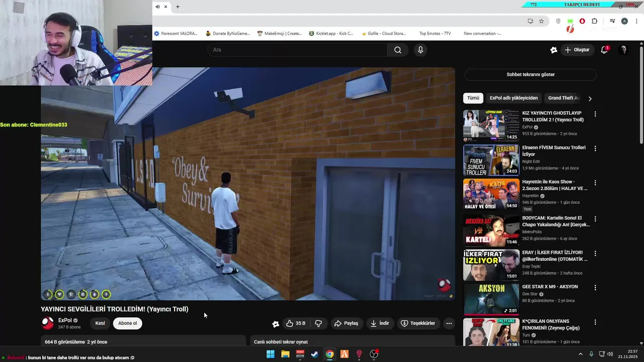644x362 pixels.
Task: Open Windows Start menu
Action: tap(270, 354)
